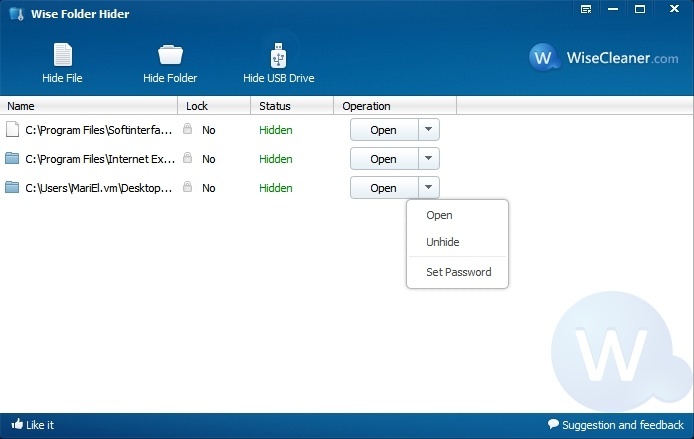Image resolution: width=694 pixels, height=439 pixels.
Task: Click the No lock value in Desktop row
Action: 208,188
